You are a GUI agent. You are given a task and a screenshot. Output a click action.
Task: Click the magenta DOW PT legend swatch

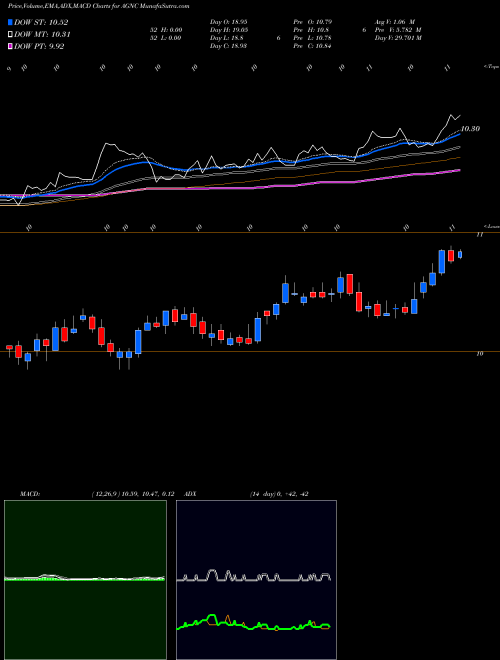[x=10, y=46]
